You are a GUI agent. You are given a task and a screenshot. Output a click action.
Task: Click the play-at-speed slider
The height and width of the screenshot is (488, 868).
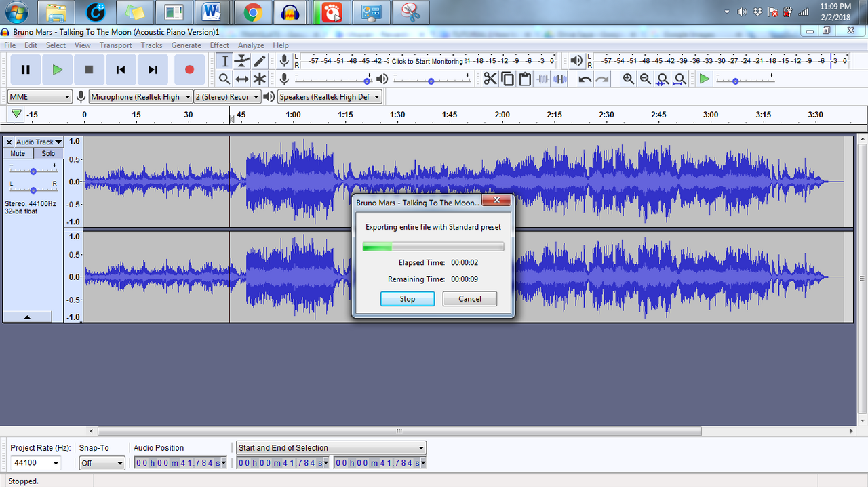[745, 80]
